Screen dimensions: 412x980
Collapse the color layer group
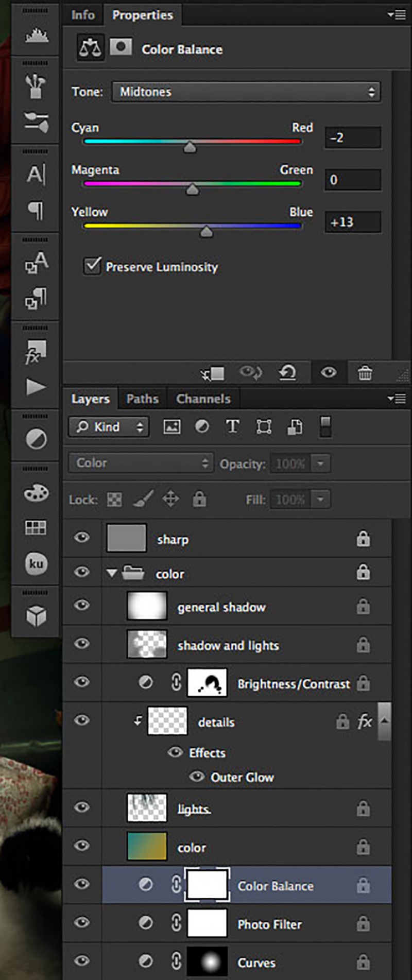(x=111, y=573)
